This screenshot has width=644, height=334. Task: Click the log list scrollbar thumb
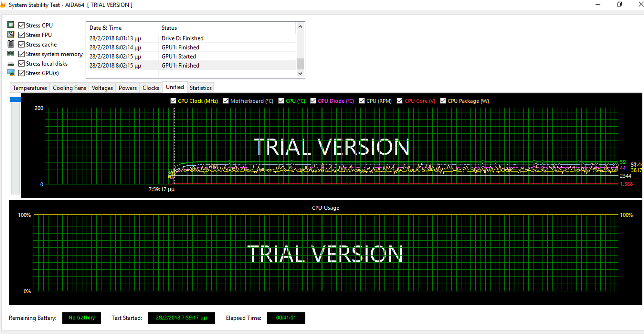point(300,64)
